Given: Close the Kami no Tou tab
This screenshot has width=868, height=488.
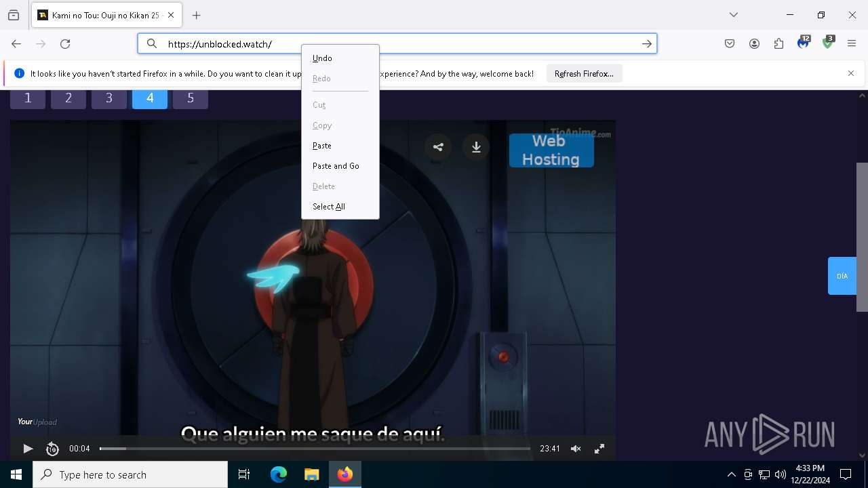Looking at the screenshot, I should pyautogui.click(x=171, y=15).
